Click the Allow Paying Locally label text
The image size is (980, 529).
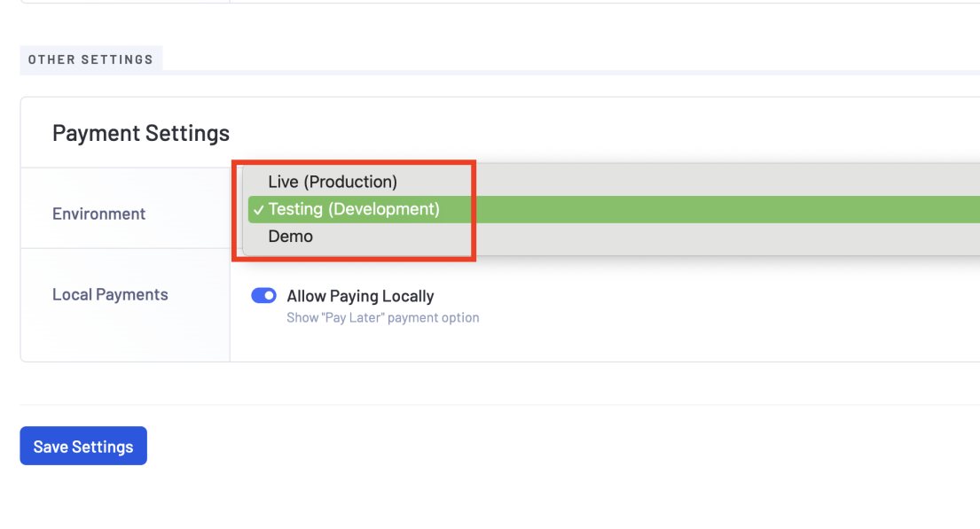tap(360, 296)
